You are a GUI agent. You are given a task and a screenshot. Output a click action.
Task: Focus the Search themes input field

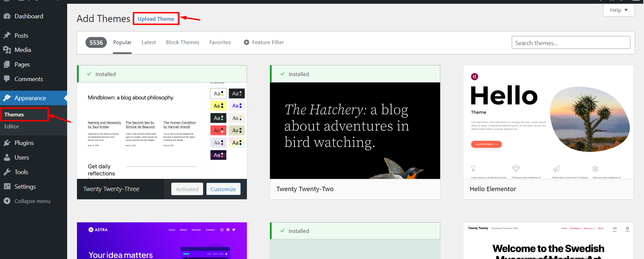click(571, 43)
